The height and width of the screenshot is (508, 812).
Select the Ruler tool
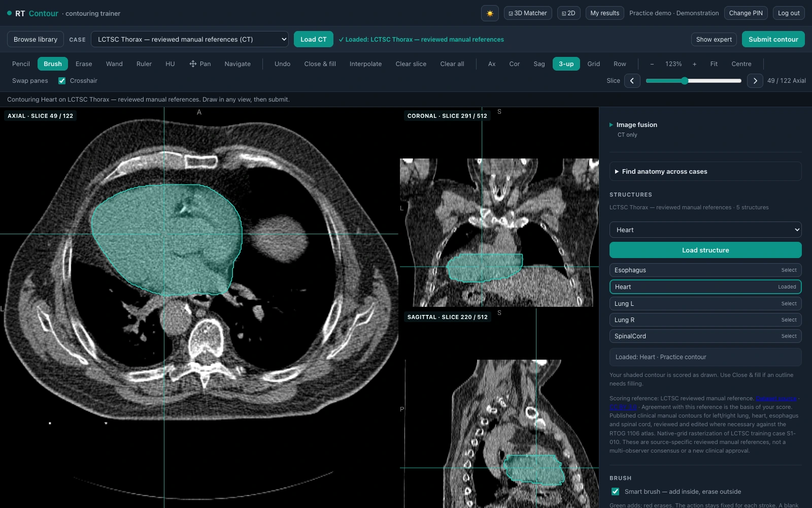pyautogui.click(x=144, y=64)
